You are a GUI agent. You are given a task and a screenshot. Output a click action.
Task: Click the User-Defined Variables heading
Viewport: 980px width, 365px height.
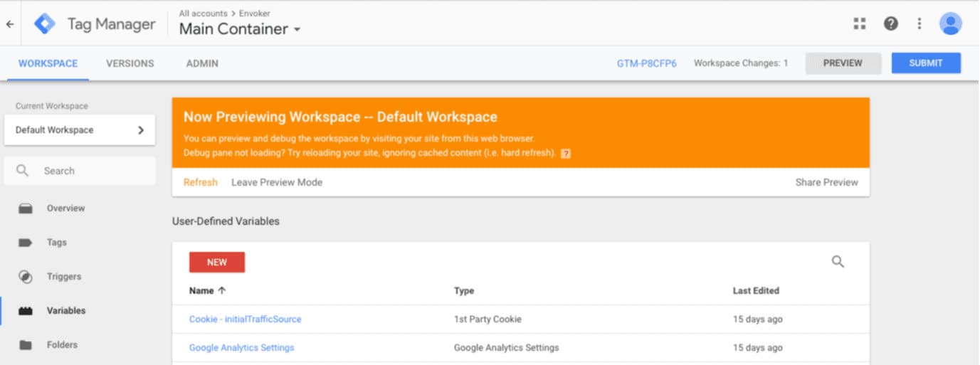coord(226,221)
